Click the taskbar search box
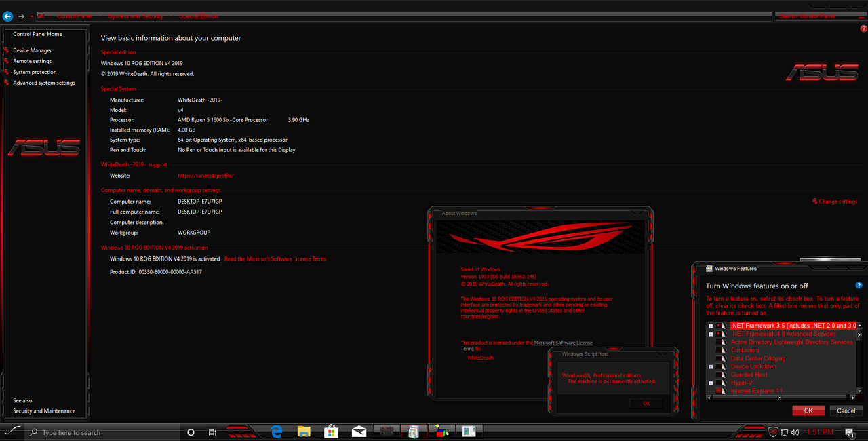The width and height of the screenshot is (868, 441). (x=103, y=432)
